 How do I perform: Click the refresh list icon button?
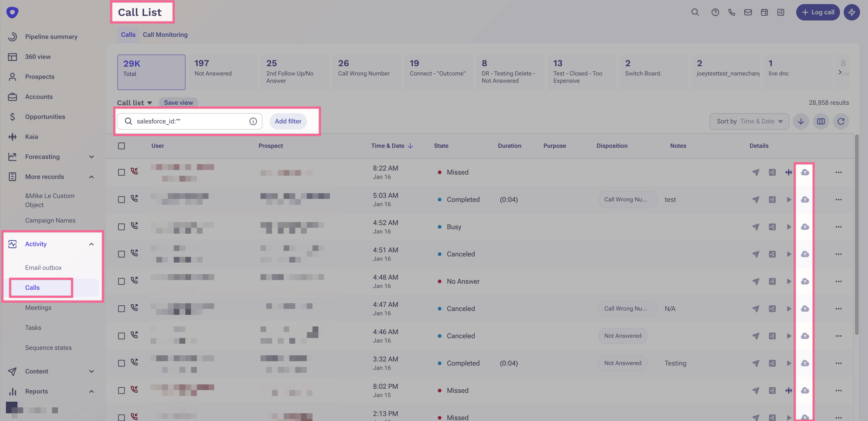(x=841, y=121)
